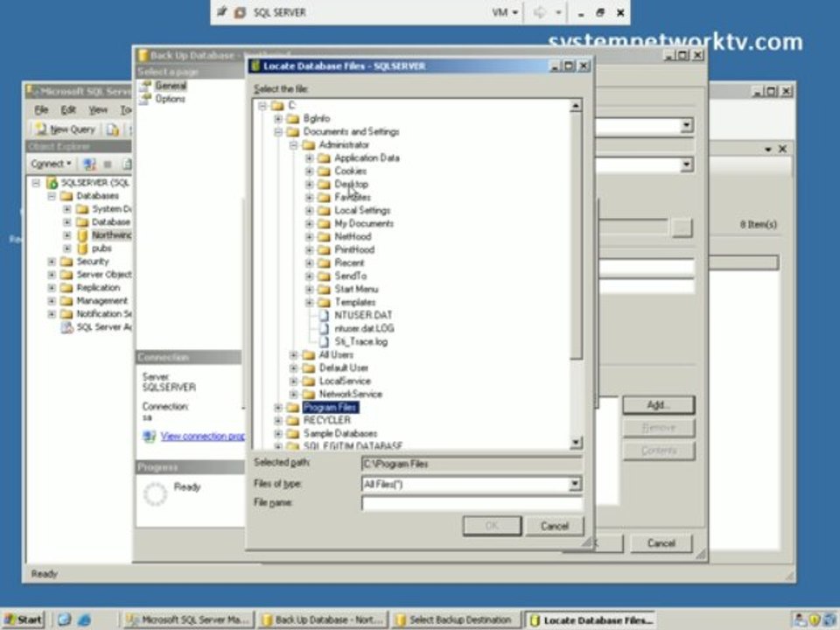Click the File name input field
This screenshot has height=630, width=840.
click(472, 503)
